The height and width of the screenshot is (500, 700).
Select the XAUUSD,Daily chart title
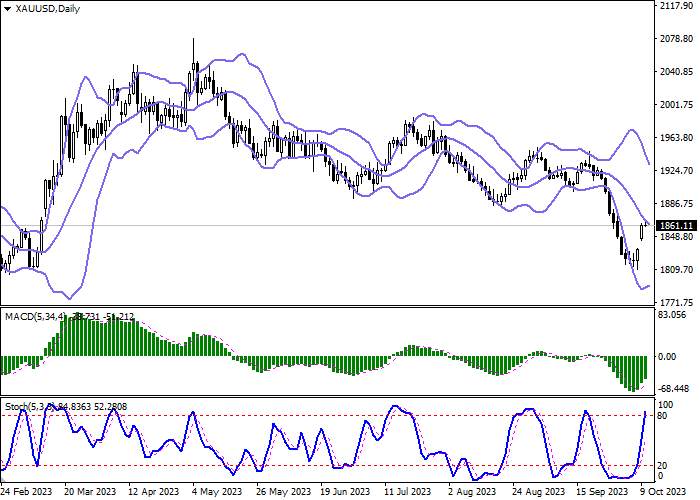pyautogui.click(x=48, y=9)
